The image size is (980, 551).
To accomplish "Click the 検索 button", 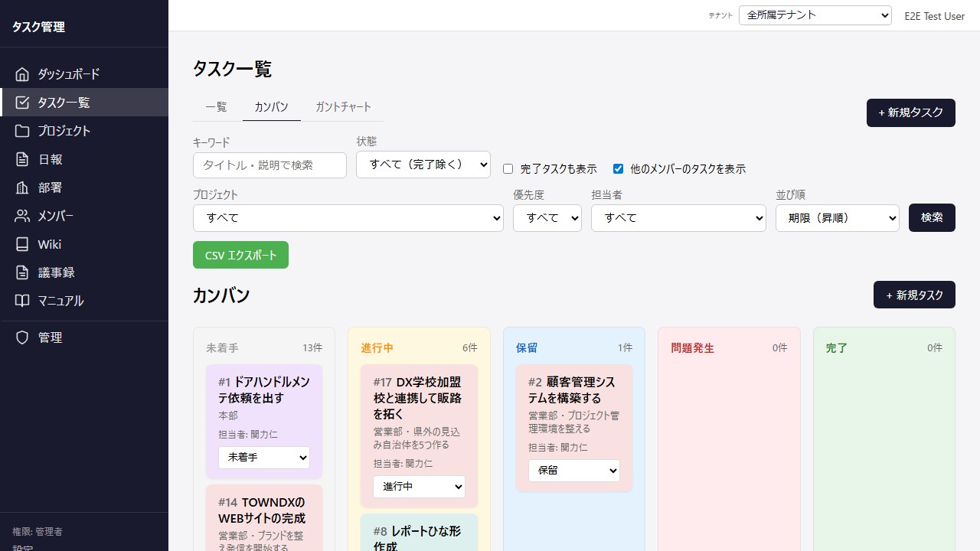I will tap(932, 218).
